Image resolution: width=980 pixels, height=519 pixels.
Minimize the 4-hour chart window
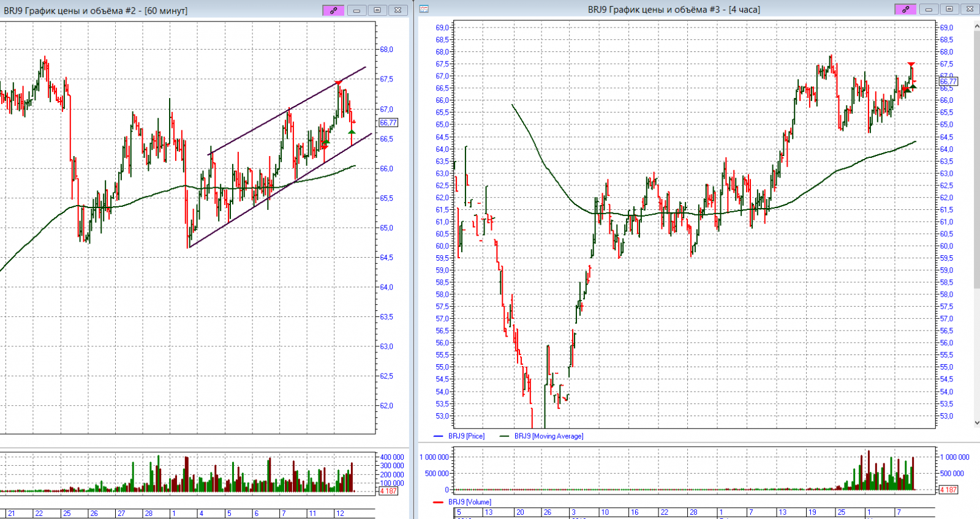coord(929,9)
